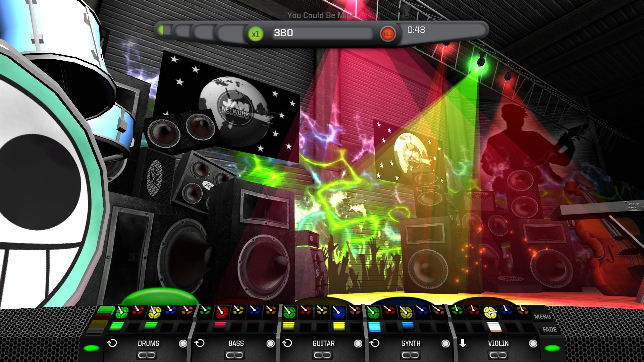Click the green oval light at left end
The width and height of the screenshot is (644, 362).
coord(92,348)
